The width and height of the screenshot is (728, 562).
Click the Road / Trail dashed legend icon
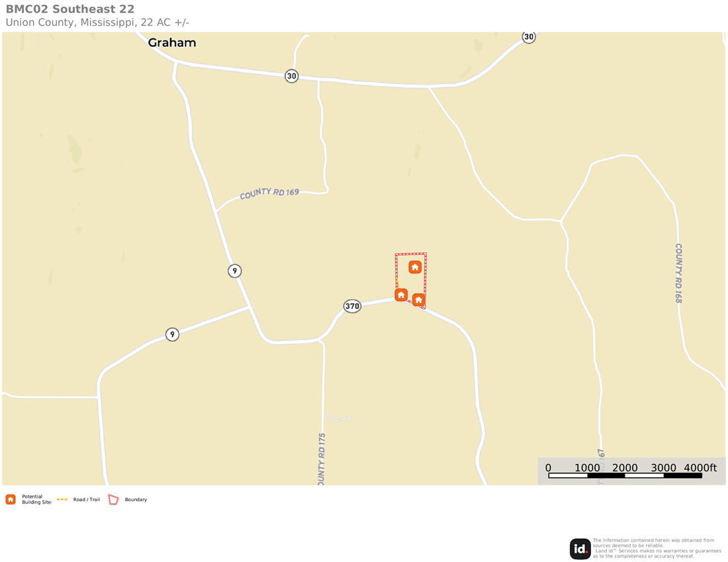62,499
